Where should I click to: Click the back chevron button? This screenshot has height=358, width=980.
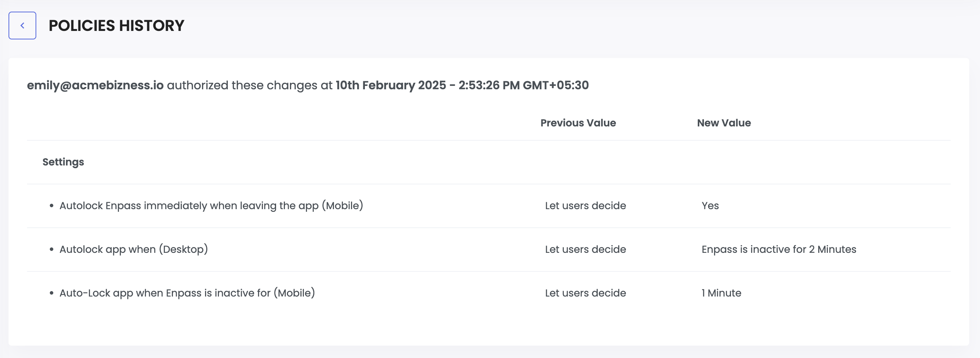coord(22,26)
